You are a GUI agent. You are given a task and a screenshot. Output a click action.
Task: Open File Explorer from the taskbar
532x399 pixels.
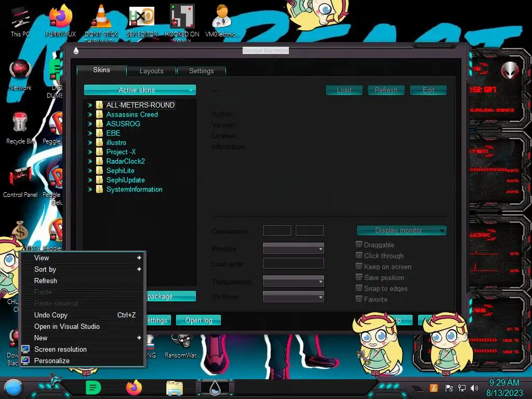175,388
